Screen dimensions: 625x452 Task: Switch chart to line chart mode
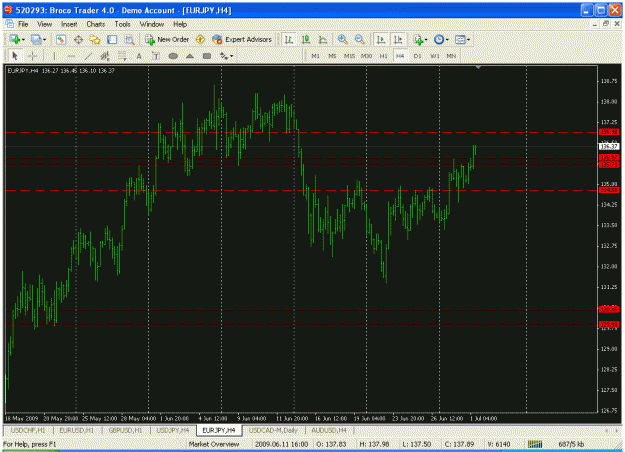[x=322, y=39]
